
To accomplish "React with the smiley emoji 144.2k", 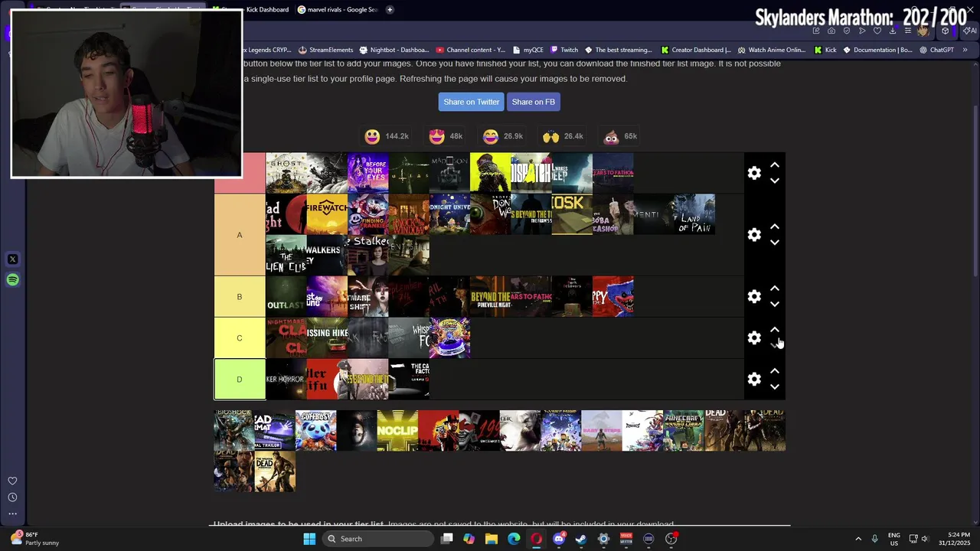I will 387,136.
